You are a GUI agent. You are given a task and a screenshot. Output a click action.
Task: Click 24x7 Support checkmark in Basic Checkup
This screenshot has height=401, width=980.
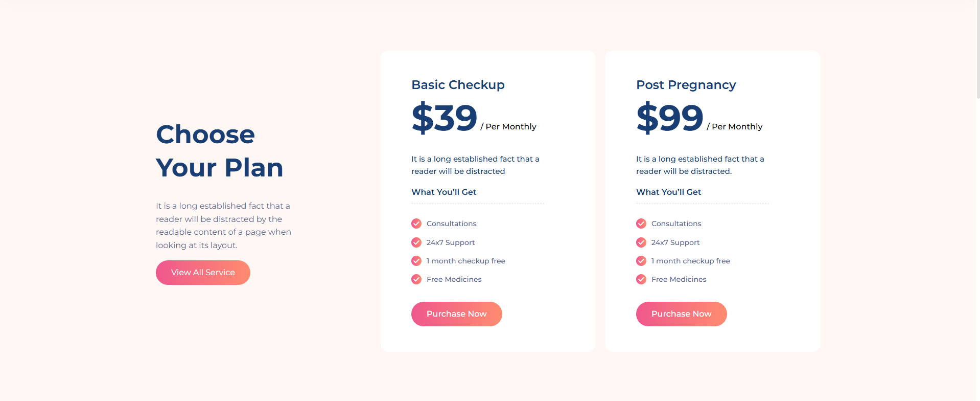pos(416,242)
